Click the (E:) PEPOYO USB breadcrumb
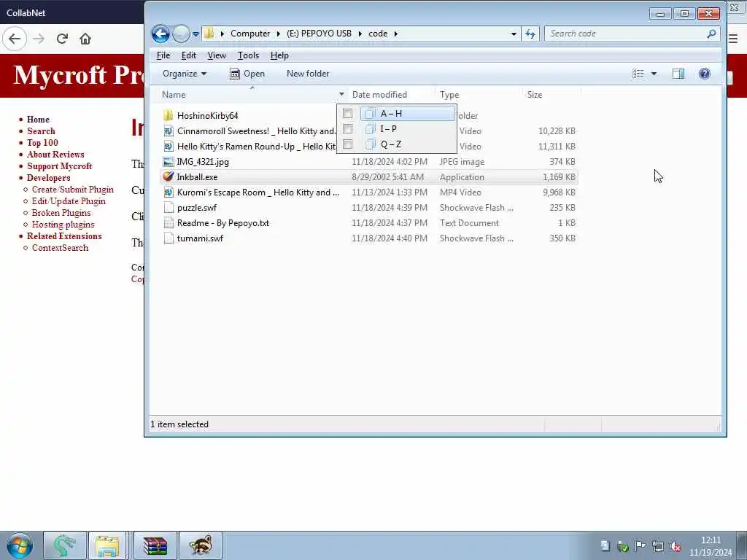This screenshot has height=560, width=747. pos(319,34)
